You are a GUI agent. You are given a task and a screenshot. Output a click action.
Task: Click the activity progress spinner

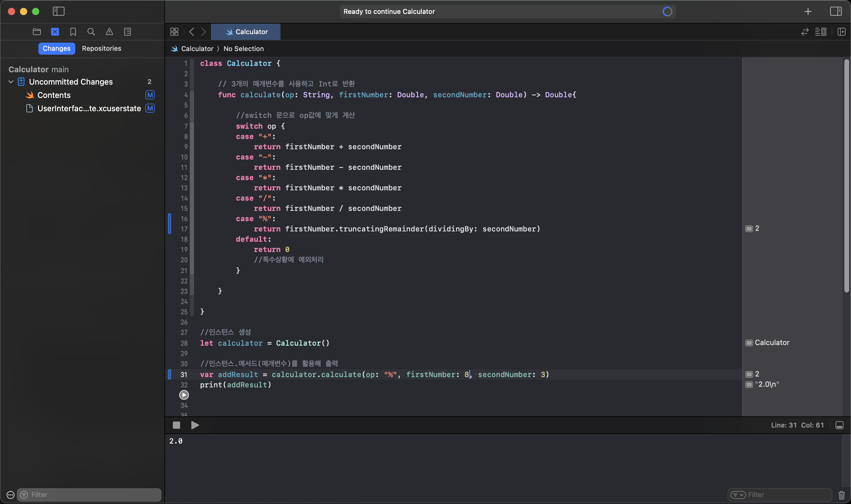[667, 11]
